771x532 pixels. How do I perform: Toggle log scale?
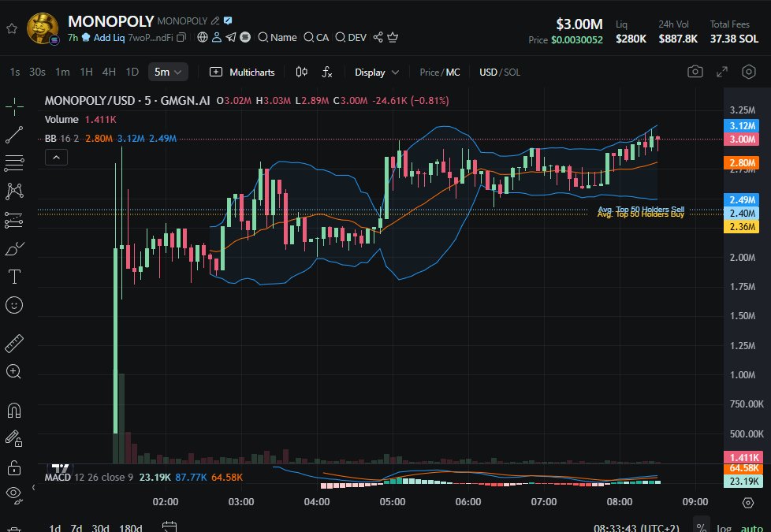coord(724,528)
